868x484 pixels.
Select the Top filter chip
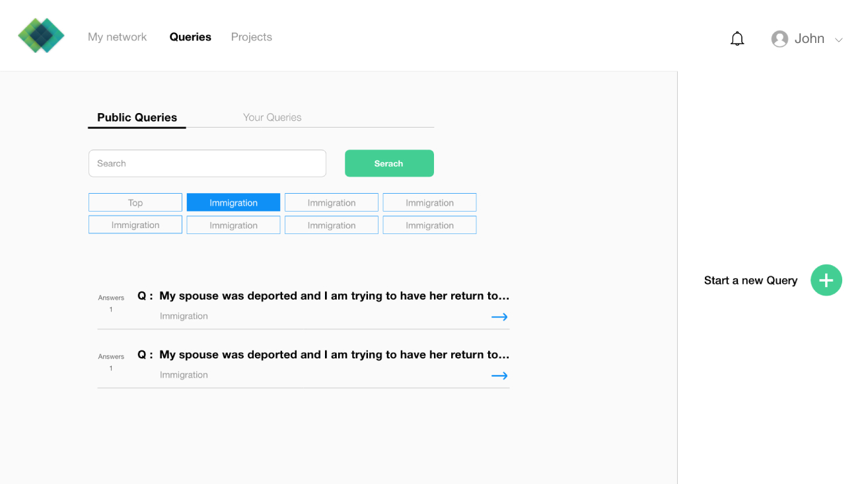135,202
